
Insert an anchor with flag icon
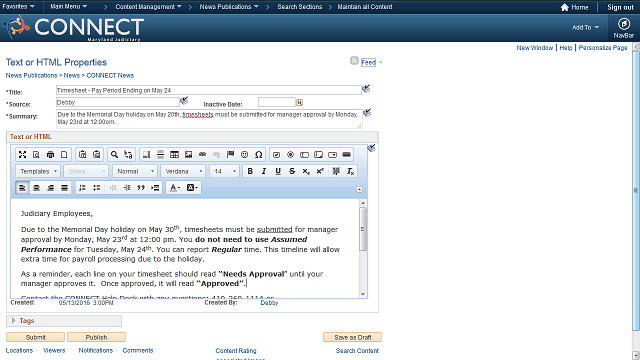pyautogui.click(x=230, y=155)
